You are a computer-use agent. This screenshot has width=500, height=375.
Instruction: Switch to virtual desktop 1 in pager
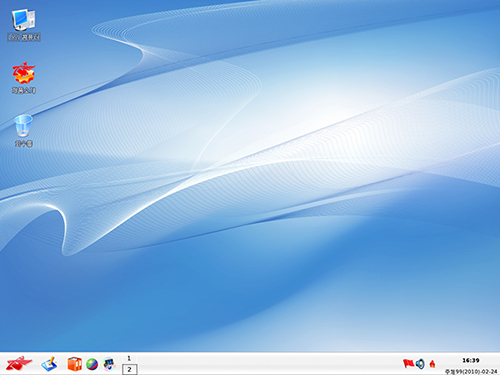coord(129,358)
